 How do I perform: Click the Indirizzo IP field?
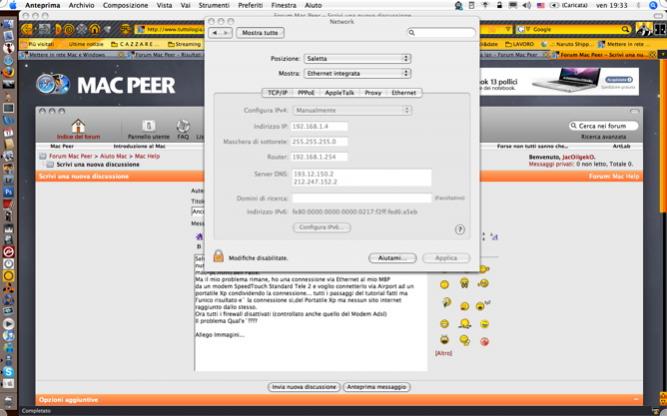pos(319,126)
